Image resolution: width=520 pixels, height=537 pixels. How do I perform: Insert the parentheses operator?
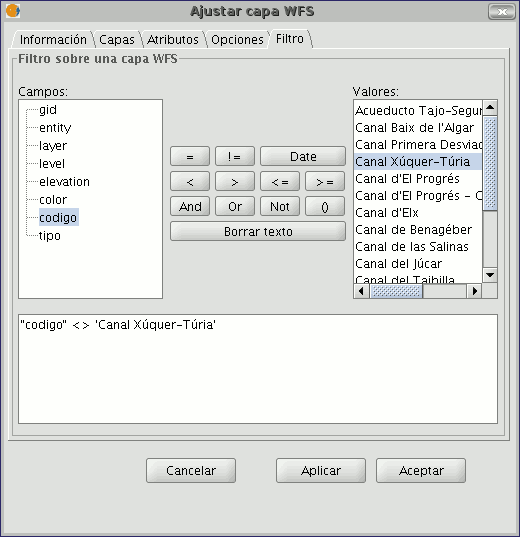click(324, 207)
